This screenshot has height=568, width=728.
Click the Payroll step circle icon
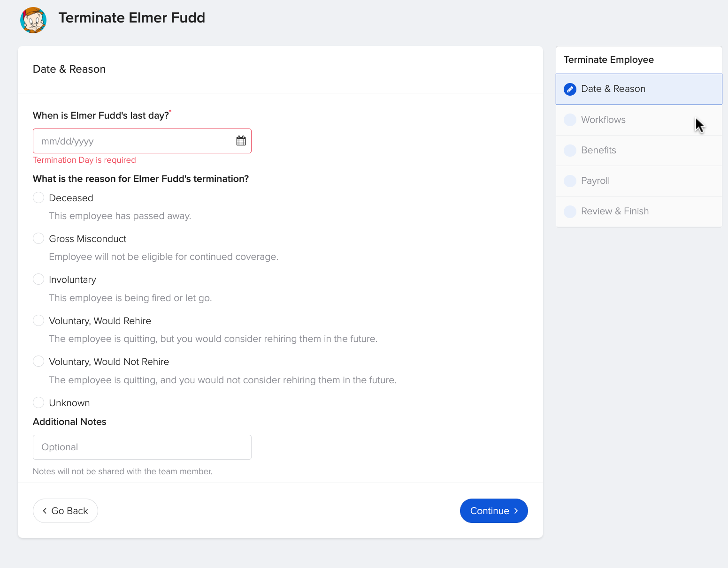570,181
